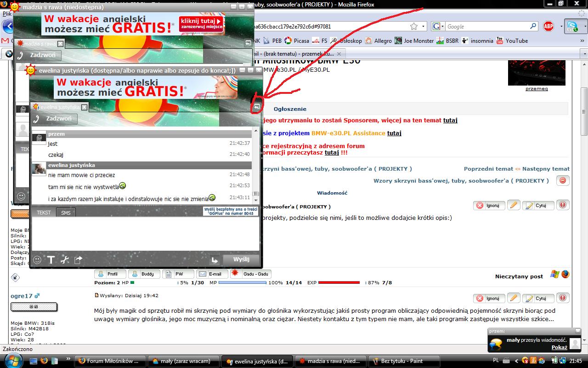Viewport: 588px width, 368px height.
Task: Open the Profil button
Action: [x=110, y=274]
